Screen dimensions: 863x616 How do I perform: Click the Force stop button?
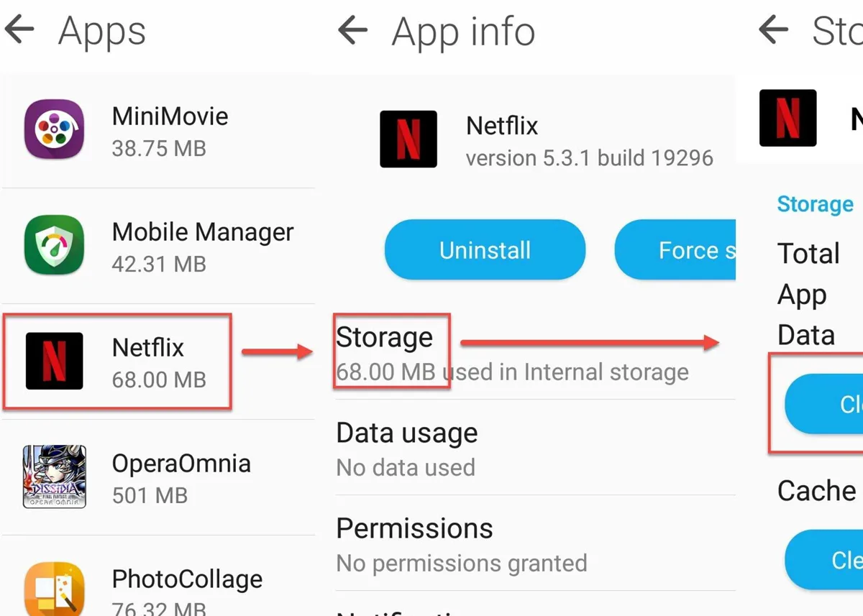pos(675,250)
